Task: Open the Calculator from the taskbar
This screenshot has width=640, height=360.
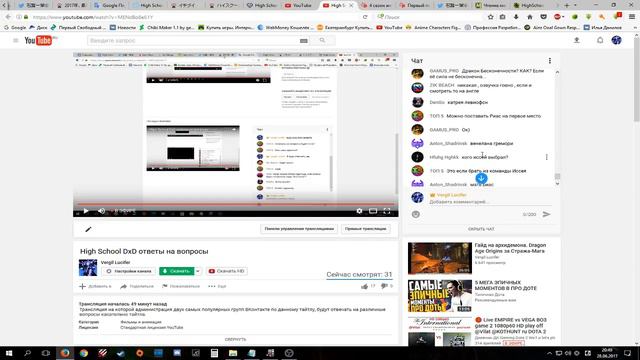Action: coord(214,353)
